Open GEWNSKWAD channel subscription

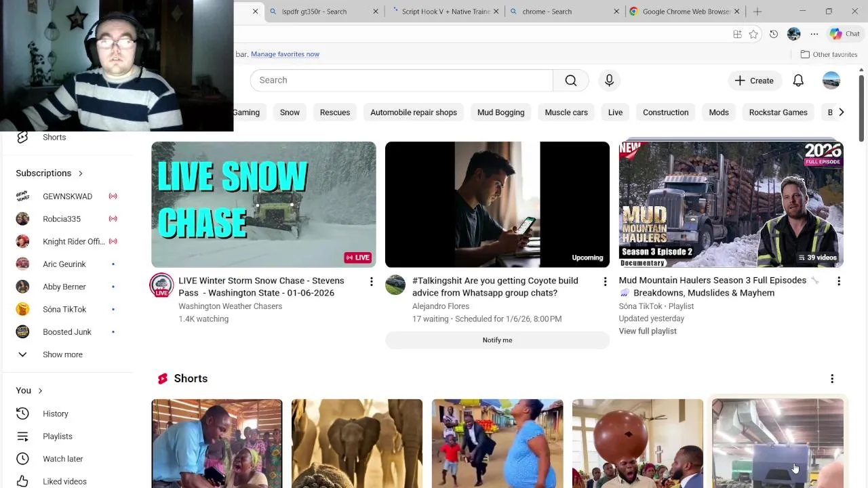pyautogui.click(x=66, y=197)
